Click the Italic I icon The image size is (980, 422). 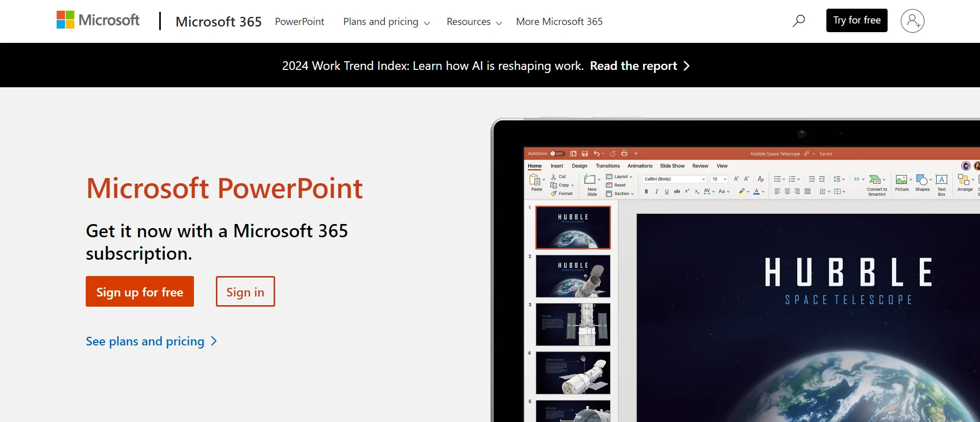point(656,192)
